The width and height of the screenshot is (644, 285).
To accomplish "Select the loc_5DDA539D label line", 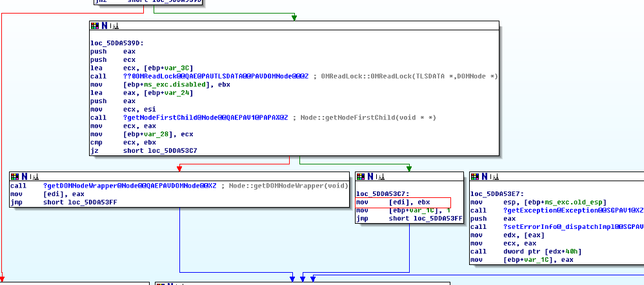I will 117,43.
